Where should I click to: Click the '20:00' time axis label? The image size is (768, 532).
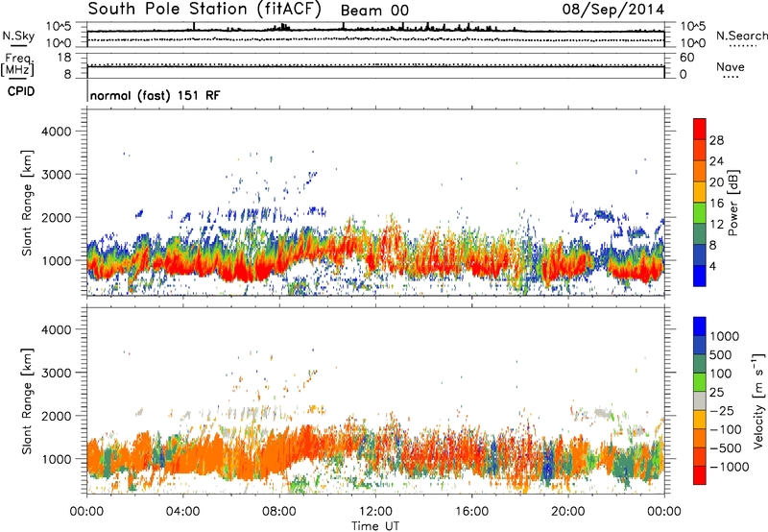point(567,512)
